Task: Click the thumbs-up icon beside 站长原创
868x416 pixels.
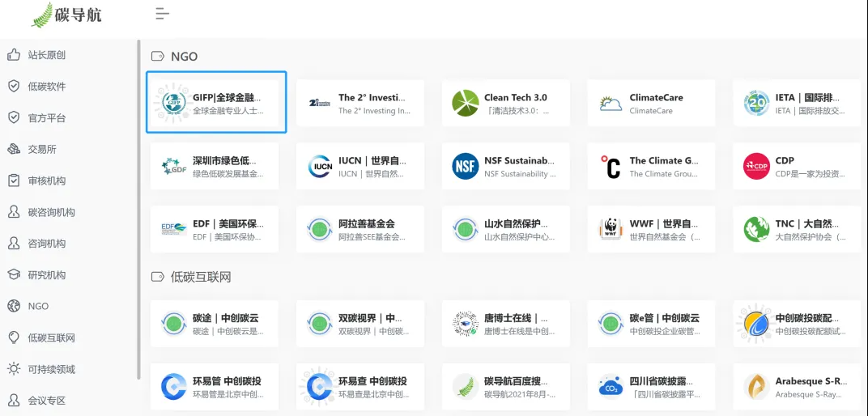Action: pos(14,55)
